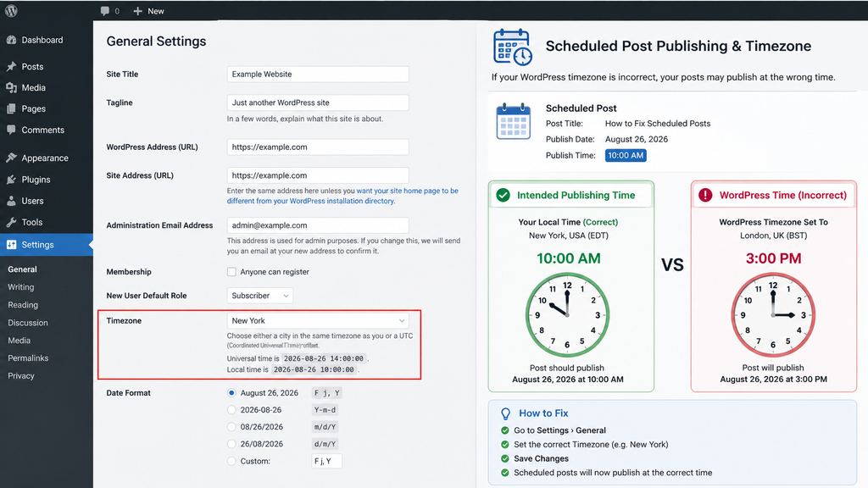Go to the Privacy settings submenu
Screen dimensions: 868x488
[x=21, y=375]
